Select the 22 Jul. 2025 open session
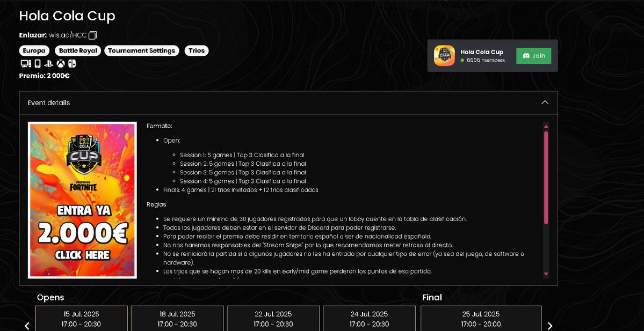 (273, 319)
